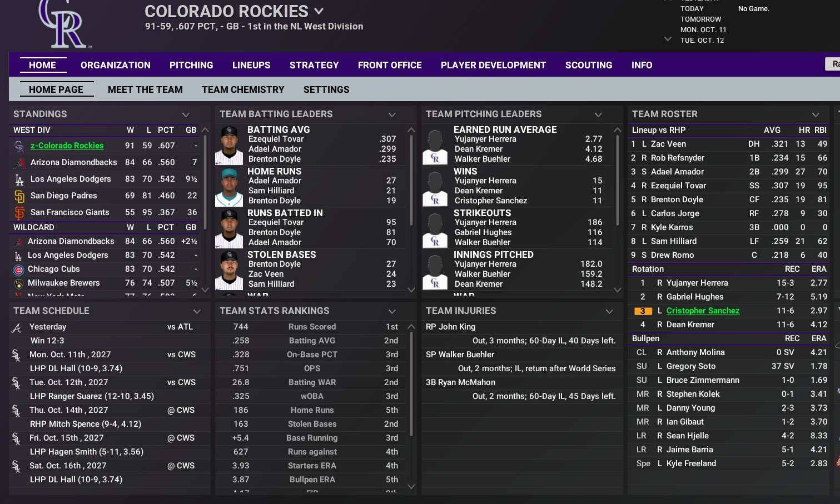Open the Scouting menu

(589, 65)
